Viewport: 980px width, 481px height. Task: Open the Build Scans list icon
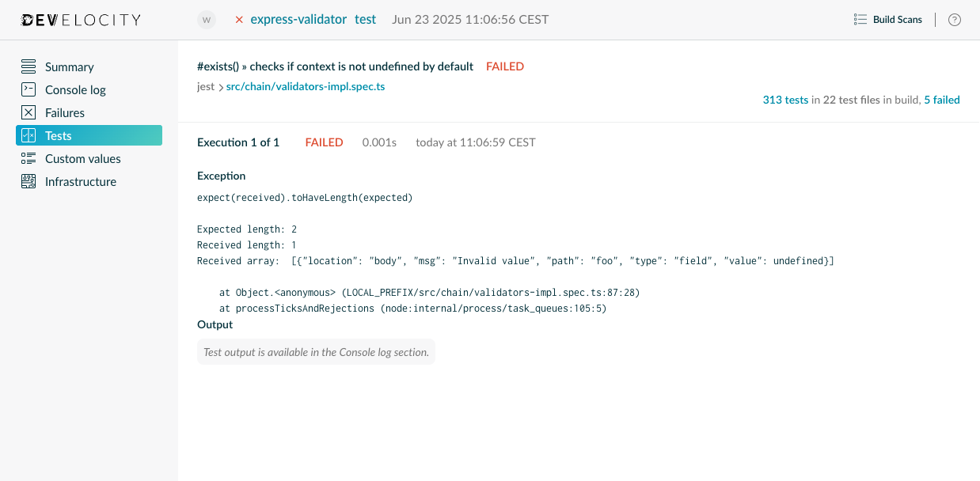860,19
